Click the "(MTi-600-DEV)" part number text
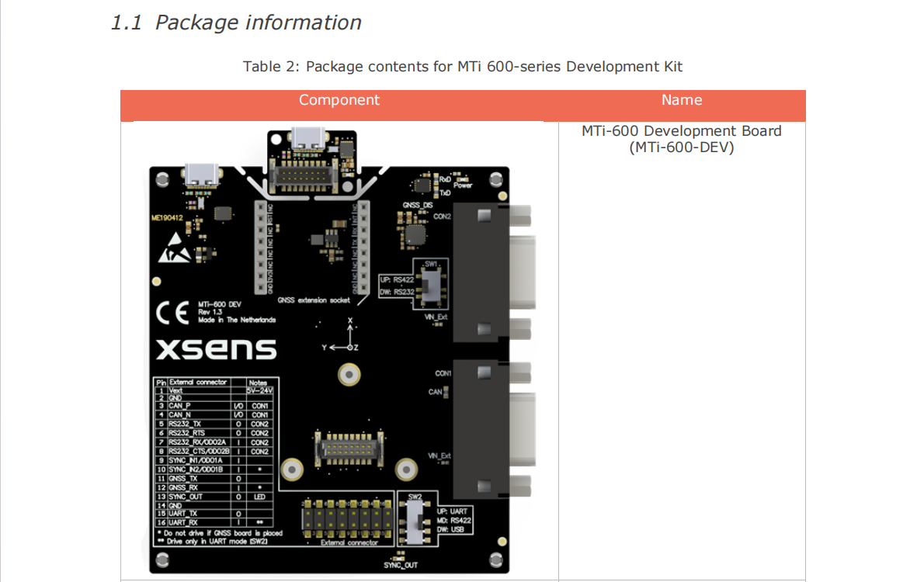This screenshot has width=924, height=582. [x=681, y=147]
